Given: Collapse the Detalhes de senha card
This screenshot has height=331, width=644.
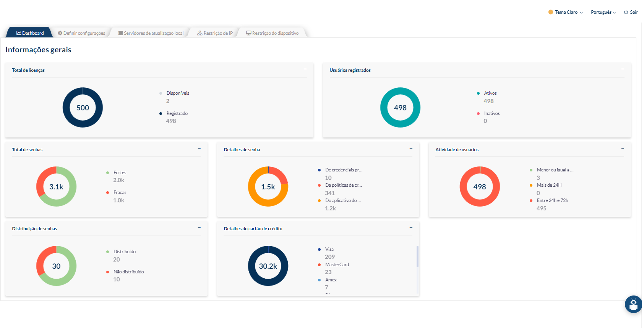Looking at the screenshot, I should pos(411,149).
